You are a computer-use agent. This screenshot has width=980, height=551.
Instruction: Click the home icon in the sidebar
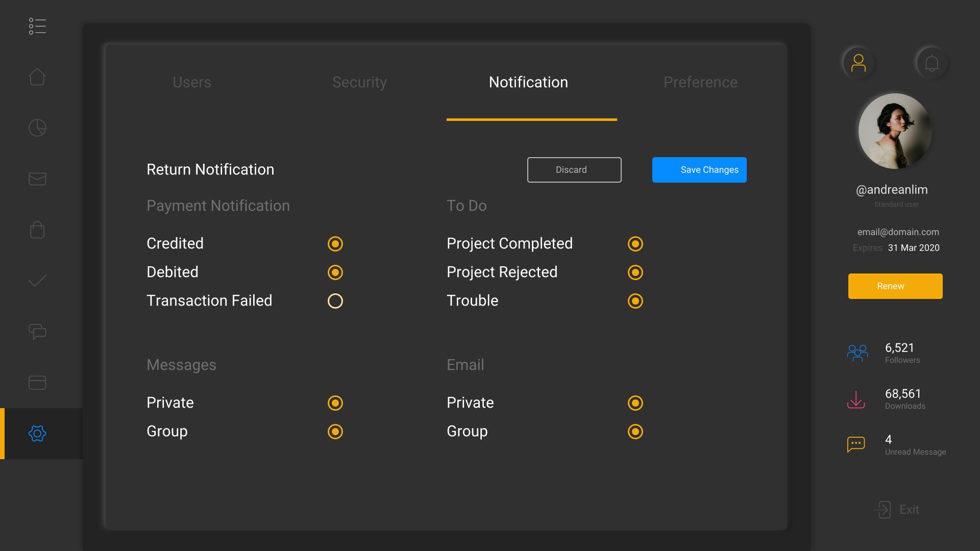pos(37,77)
